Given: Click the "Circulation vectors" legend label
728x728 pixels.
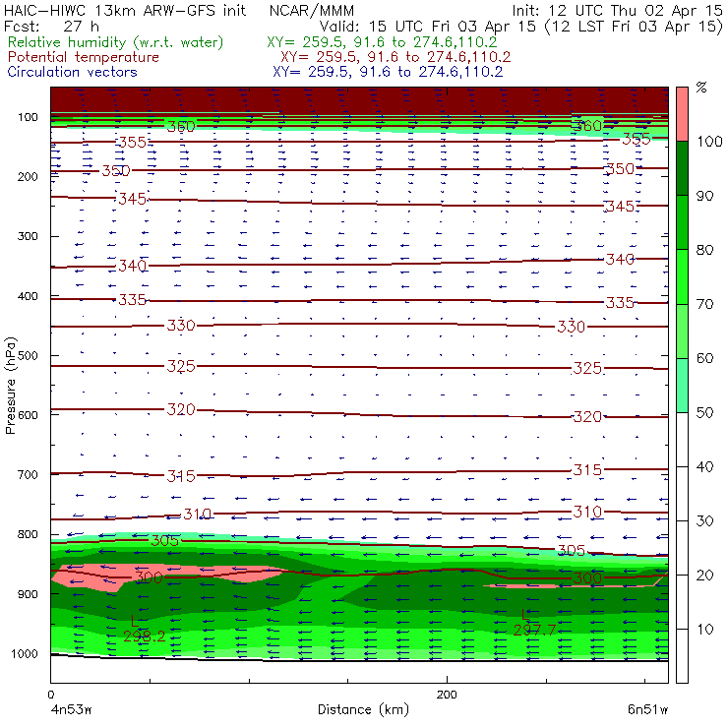Looking at the screenshot, I should 72,72.
